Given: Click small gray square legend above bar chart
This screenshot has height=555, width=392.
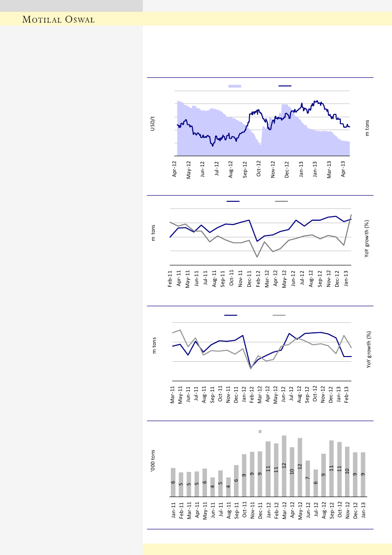Looking at the screenshot, I should pyautogui.click(x=260, y=432).
